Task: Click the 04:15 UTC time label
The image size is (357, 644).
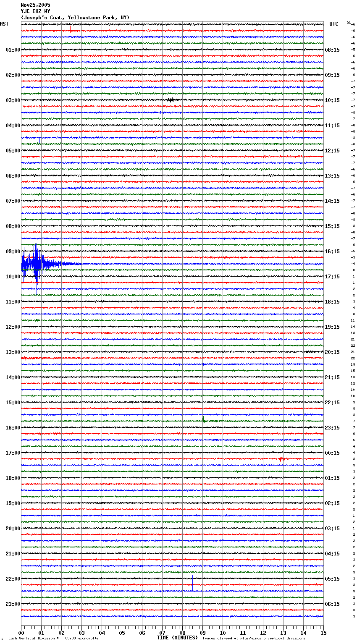Action: coord(332,554)
